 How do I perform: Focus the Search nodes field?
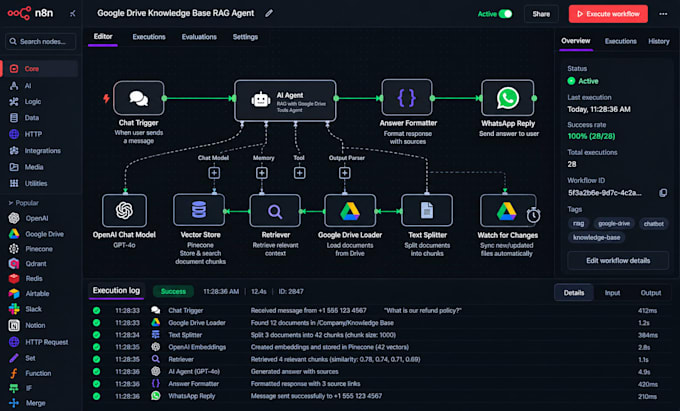pyautogui.click(x=41, y=41)
